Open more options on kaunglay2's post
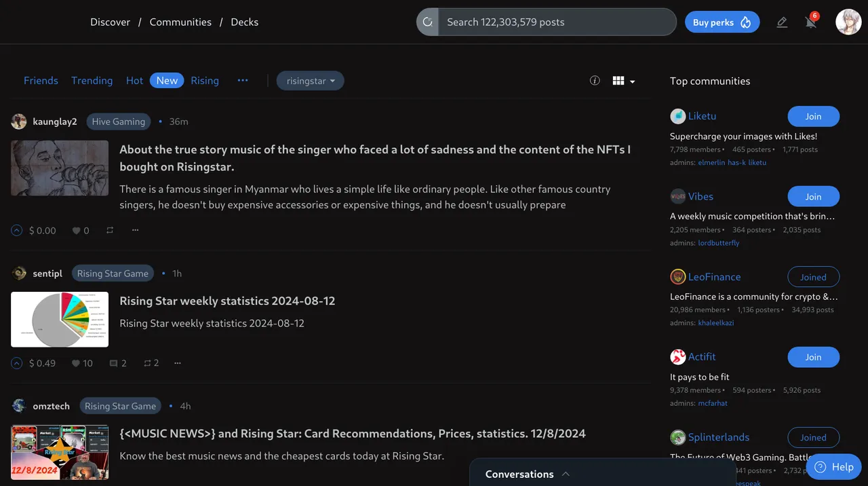This screenshot has height=486, width=868. [x=136, y=230]
